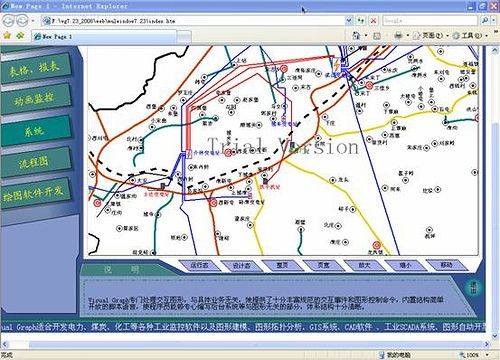Expand the address bar history dropdown arrow

tap(349, 21)
